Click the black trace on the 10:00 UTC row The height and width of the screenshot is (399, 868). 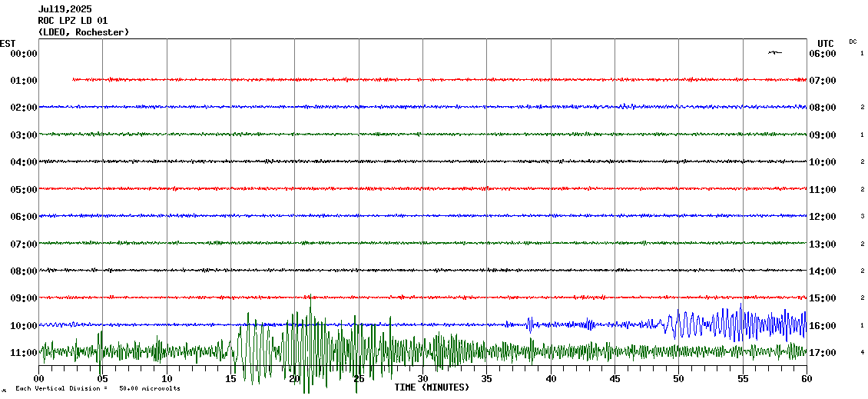pos(423,161)
